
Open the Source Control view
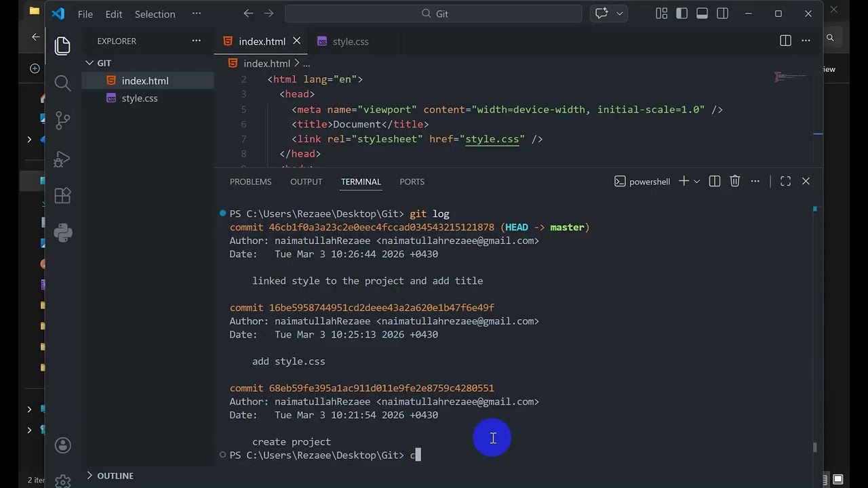click(62, 121)
